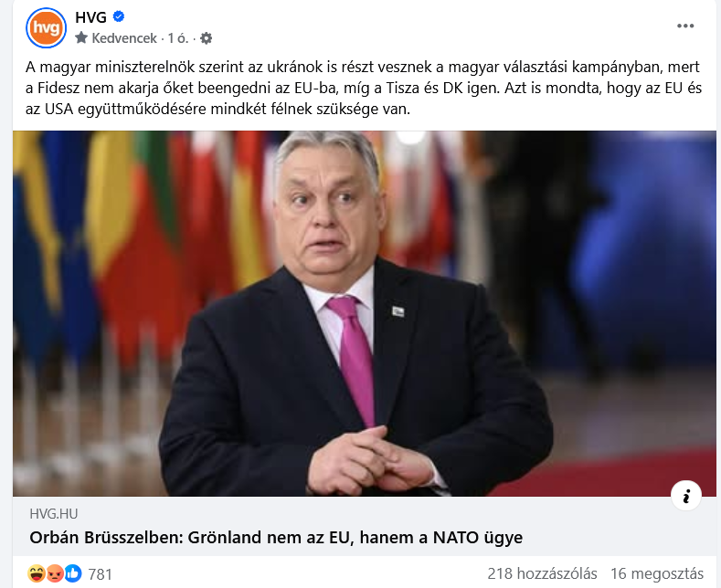Click the angry reaction emoji
Image resolution: width=721 pixels, height=588 pixels.
(x=55, y=573)
